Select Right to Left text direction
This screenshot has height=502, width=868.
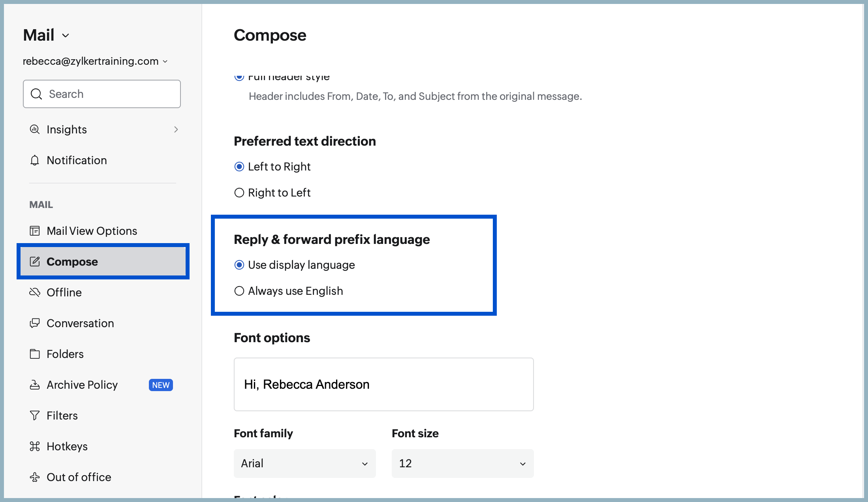click(239, 193)
